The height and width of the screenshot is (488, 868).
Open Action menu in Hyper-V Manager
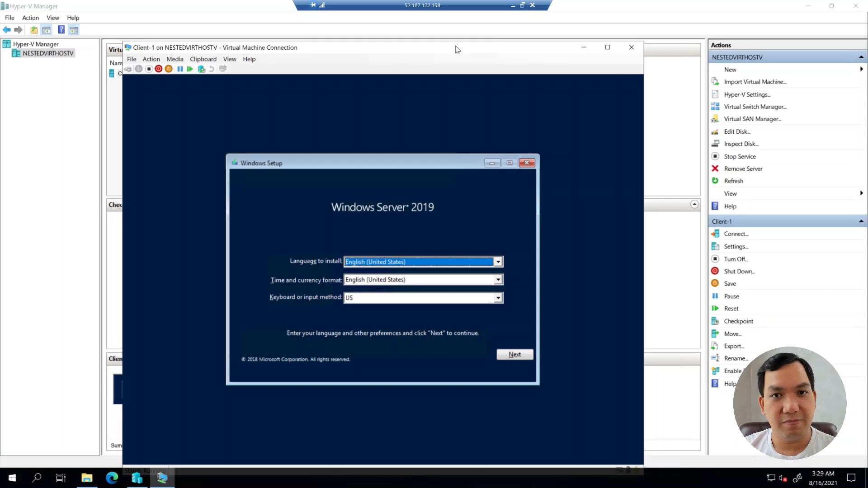(31, 18)
